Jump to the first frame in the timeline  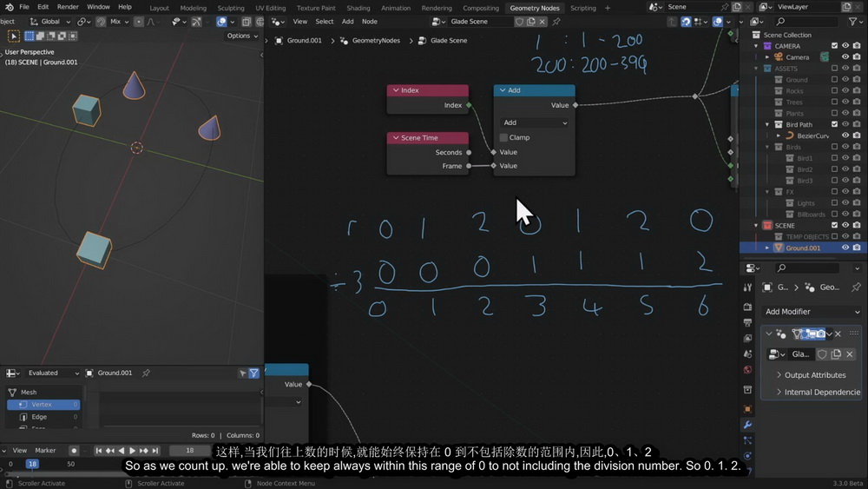tap(99, 450)
